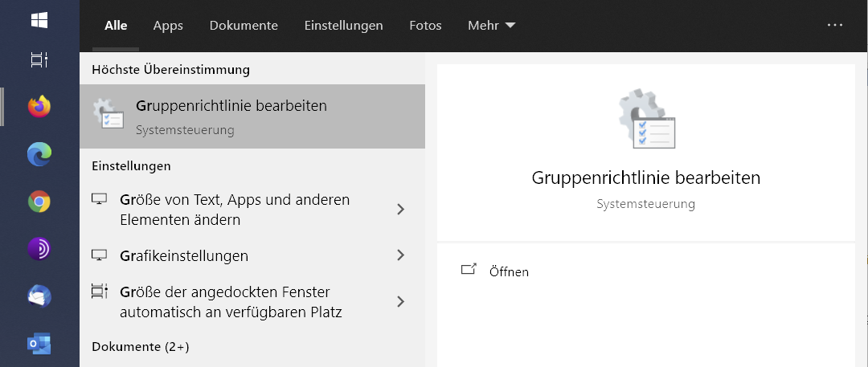
Task: Click the snap icon beside Größe der angedockten Fenster
Action: (x=99, y=291)
